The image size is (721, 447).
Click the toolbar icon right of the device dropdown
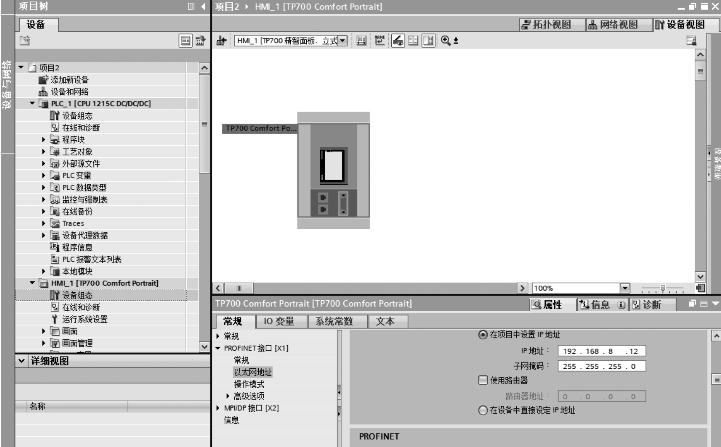point(361,41)
